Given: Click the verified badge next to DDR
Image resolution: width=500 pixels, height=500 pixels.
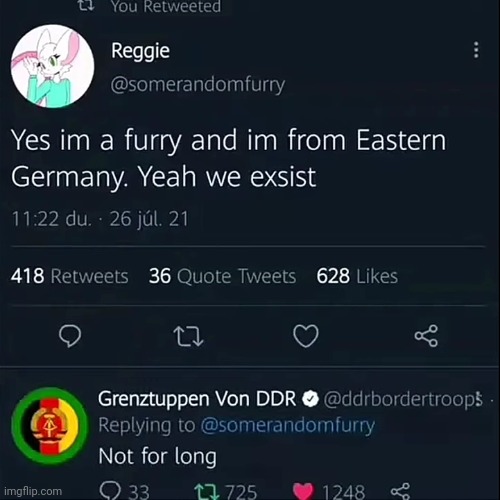Looking at the screenshot, I should (310, 399).
